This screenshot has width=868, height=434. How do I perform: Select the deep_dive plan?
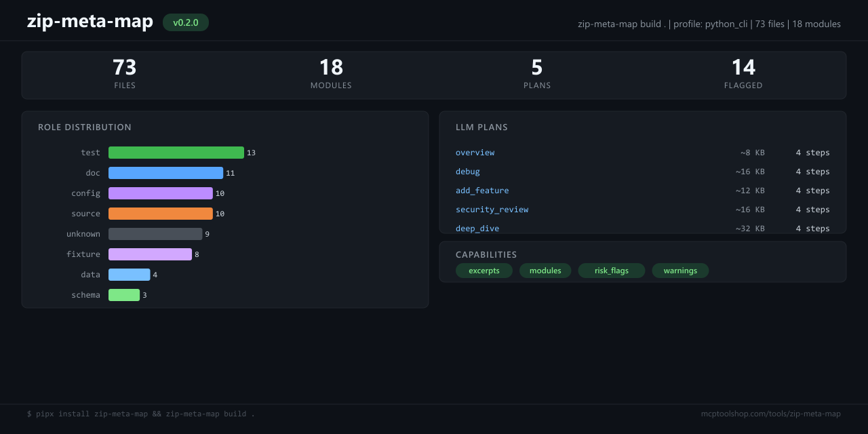(477, 229)
